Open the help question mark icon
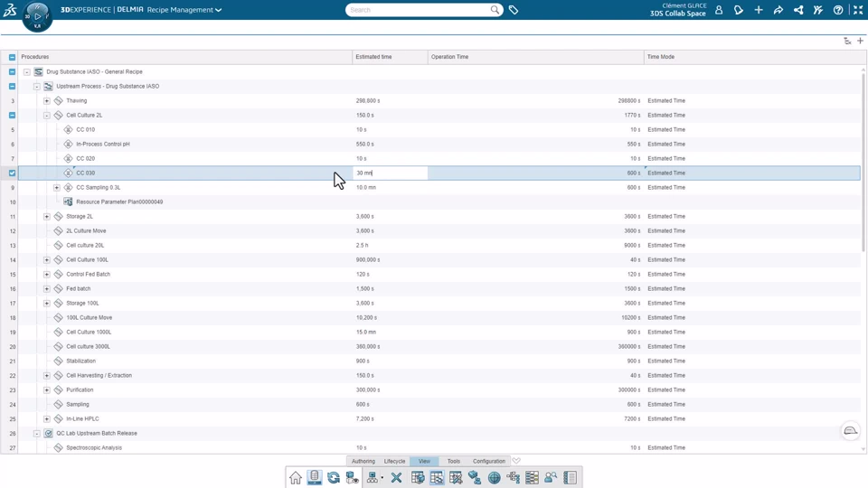This screenshot has height=488, width=868. [x=838, y=10]
